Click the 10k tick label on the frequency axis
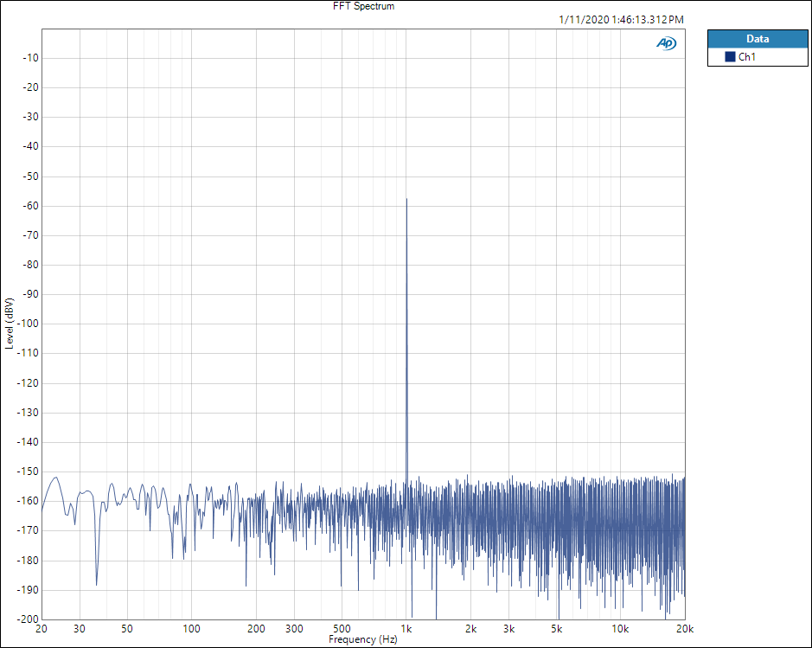This screenshot has height=648, width=812. pyautogui.click(x=620, y=629)
